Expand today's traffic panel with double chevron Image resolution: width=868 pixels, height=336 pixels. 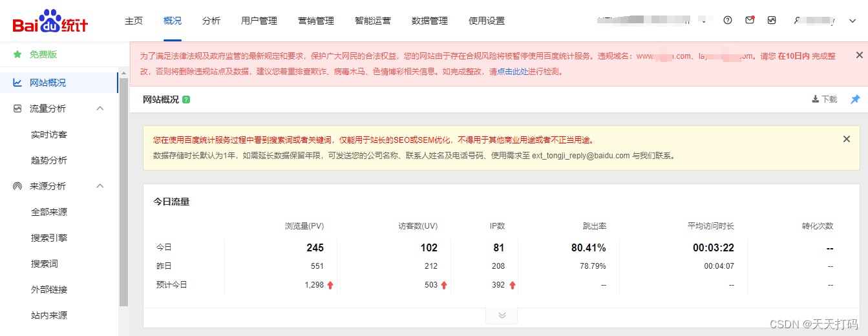click(x=502, y=315)
